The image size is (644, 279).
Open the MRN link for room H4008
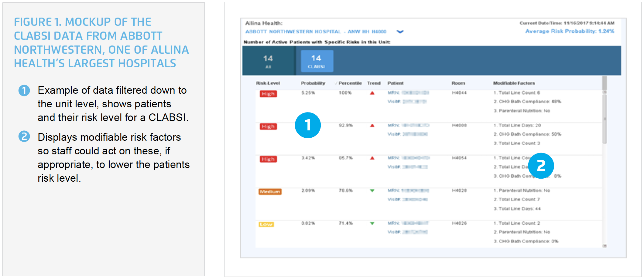coord(408,125)
